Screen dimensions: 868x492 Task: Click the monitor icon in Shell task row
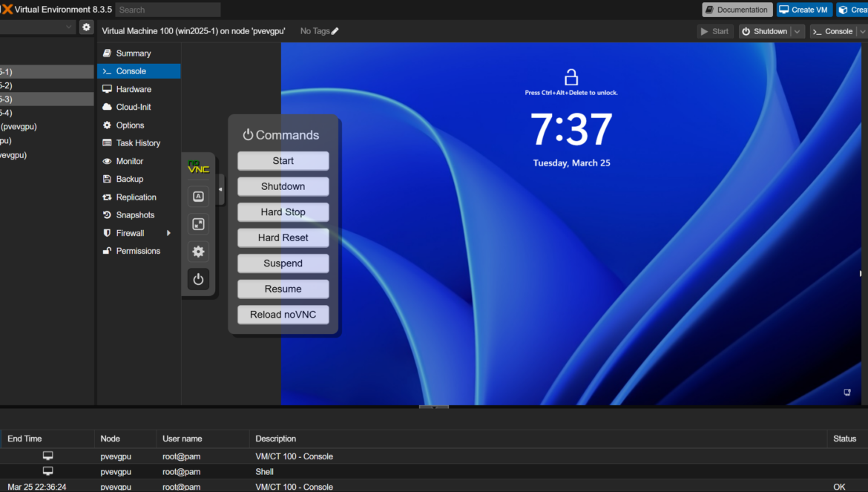coord(48,471)
